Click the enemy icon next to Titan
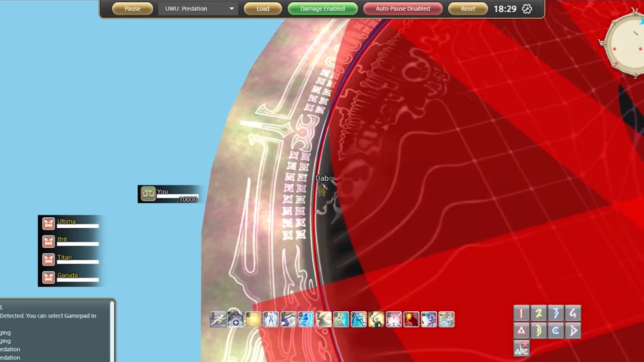 pyautogui.click(x=48, y=259)
